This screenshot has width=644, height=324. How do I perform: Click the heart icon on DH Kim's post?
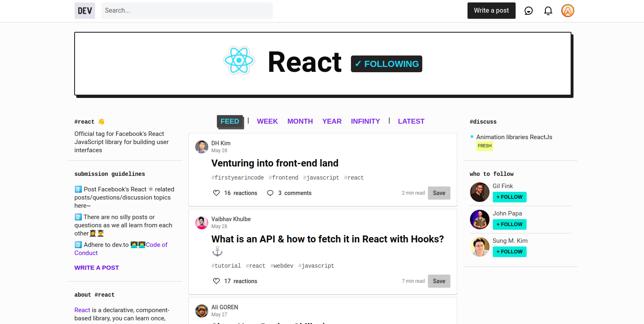point(216,193)
